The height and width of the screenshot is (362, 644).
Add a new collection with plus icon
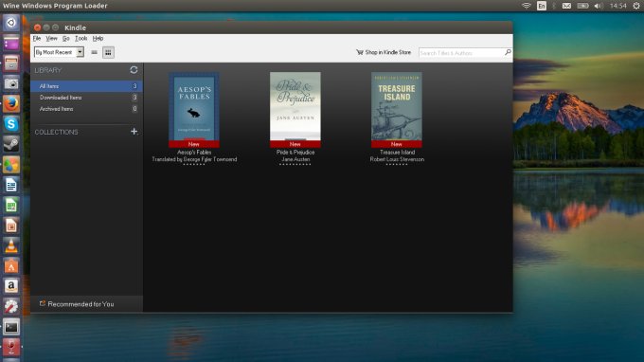(134, 132)
